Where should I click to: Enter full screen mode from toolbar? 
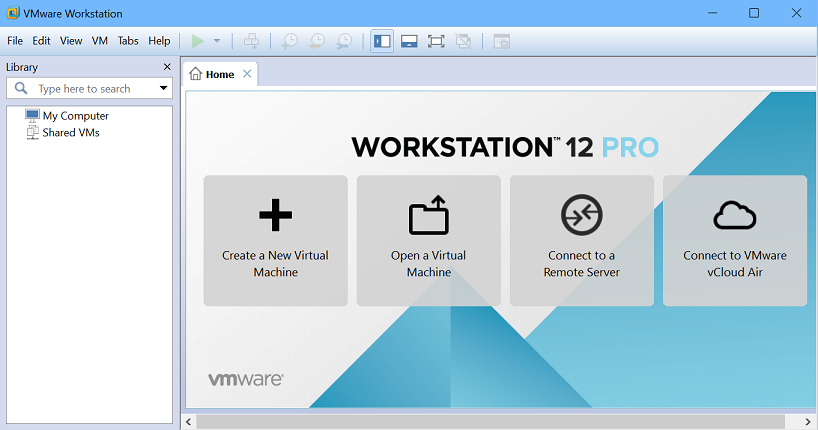point(436,41)
